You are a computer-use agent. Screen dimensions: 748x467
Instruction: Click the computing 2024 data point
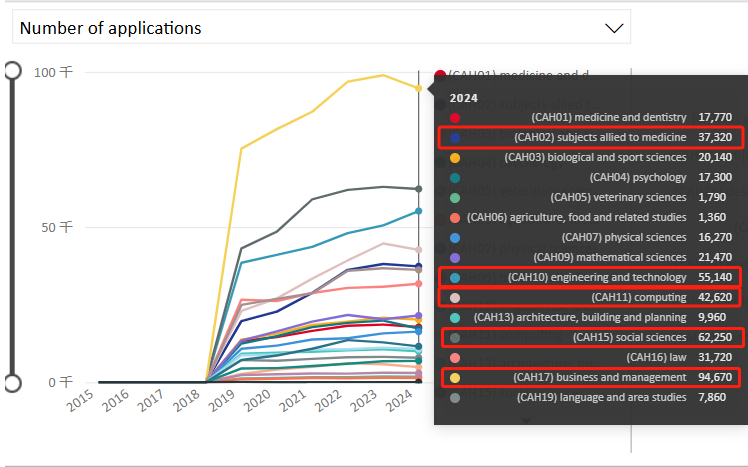[418, 249]
